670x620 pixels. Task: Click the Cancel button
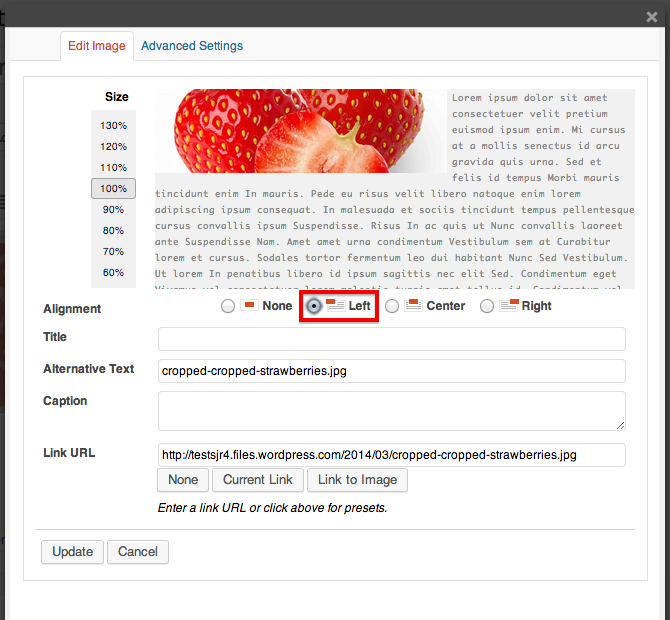point(138,552)
